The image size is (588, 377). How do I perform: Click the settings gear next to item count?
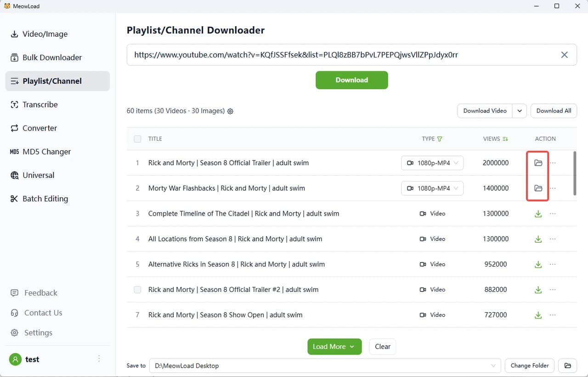click(231, 111)
